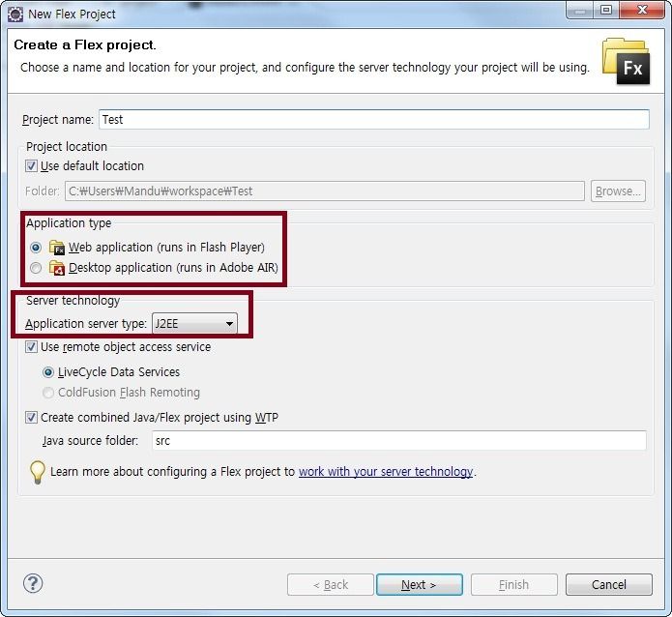Select Web application radio button
This screenshot has height=617, width=672.
pos(36,248)
